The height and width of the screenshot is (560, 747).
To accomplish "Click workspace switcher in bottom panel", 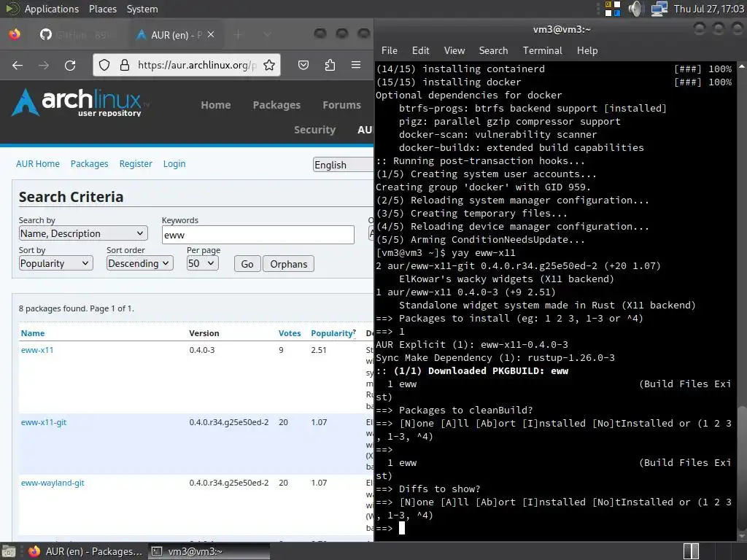I will (691, 551).
